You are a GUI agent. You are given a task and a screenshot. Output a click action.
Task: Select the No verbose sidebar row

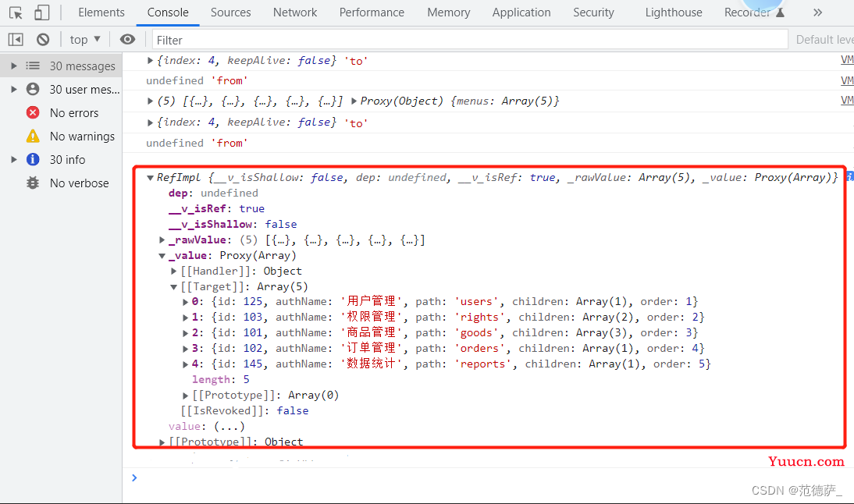click(x=61, y=183)
